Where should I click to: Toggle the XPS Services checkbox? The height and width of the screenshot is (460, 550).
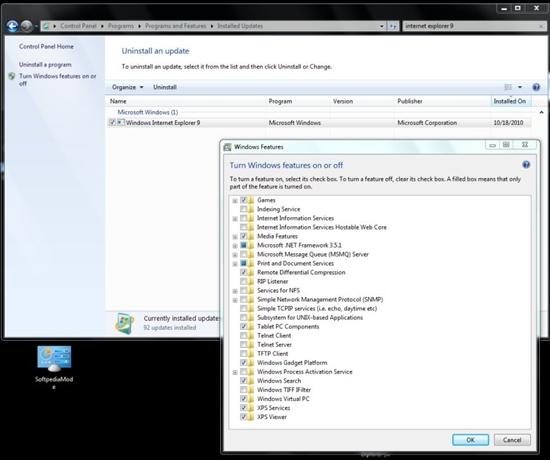pyautogui.click(x=243, y=408)
